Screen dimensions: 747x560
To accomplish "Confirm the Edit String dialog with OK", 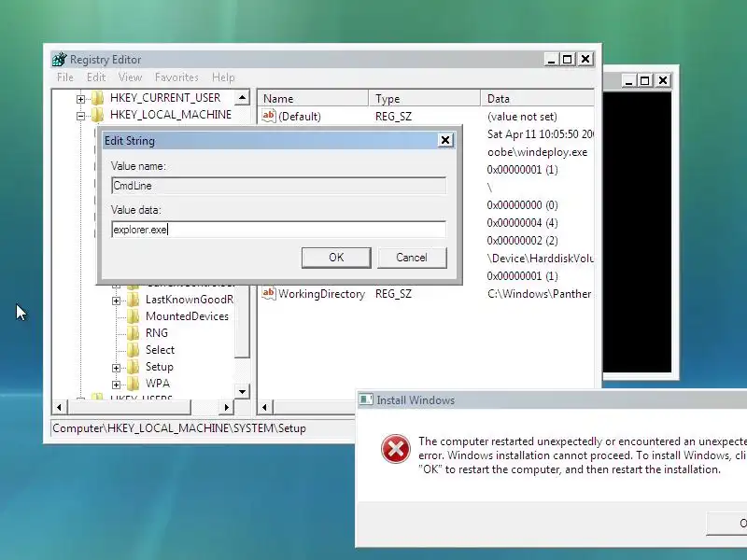I will pos(336,258).
